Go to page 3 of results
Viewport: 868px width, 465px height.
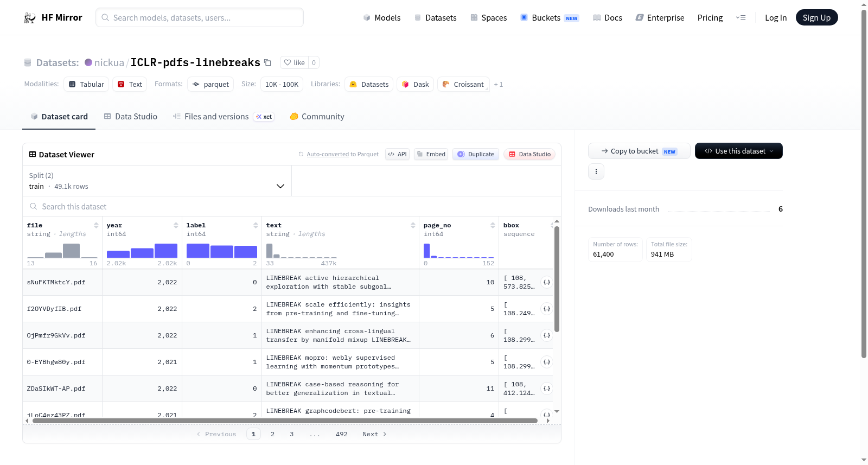(291, 434)
